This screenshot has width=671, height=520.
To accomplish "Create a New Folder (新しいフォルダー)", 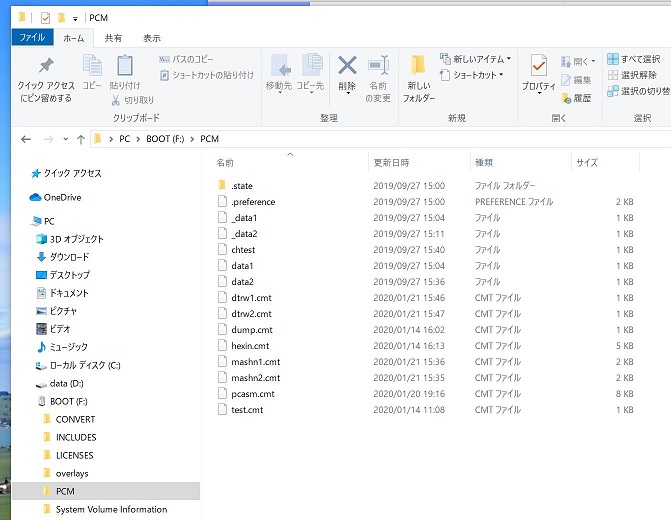I will (x=419, y=79).
